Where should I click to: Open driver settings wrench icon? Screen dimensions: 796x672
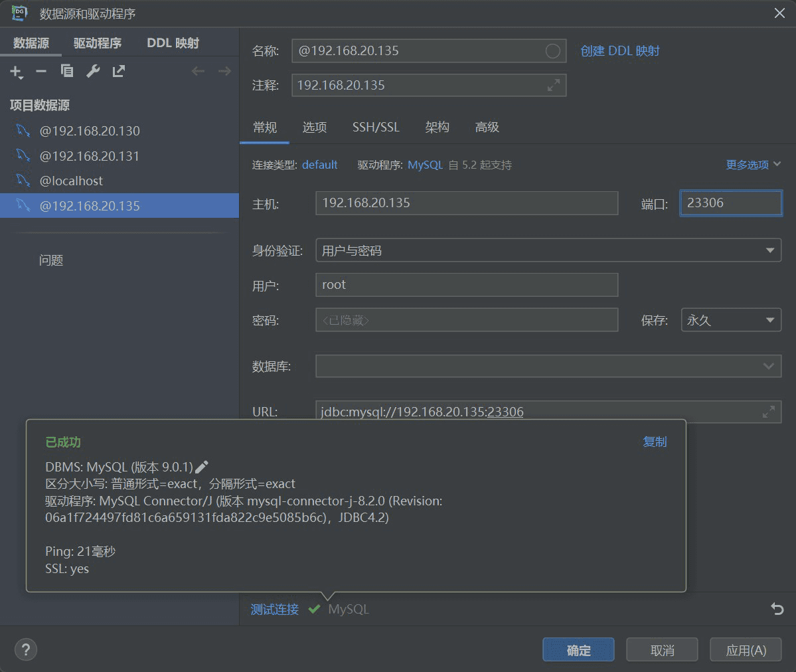click(93, 71)
